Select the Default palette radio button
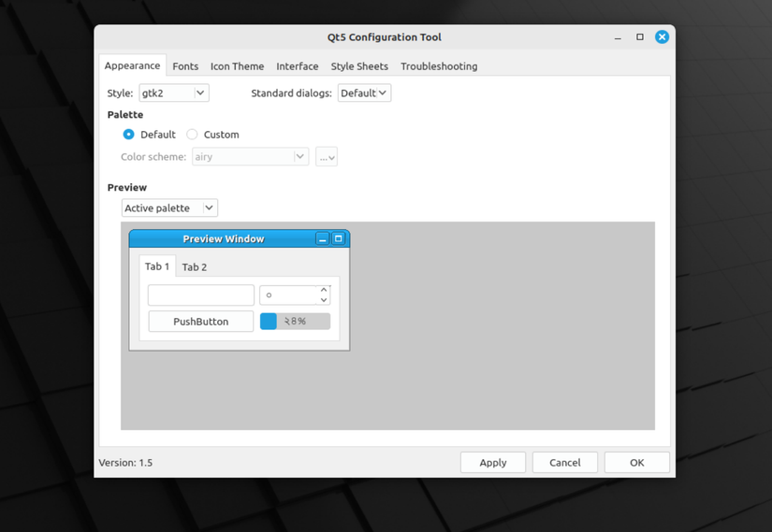 point(128,135)
